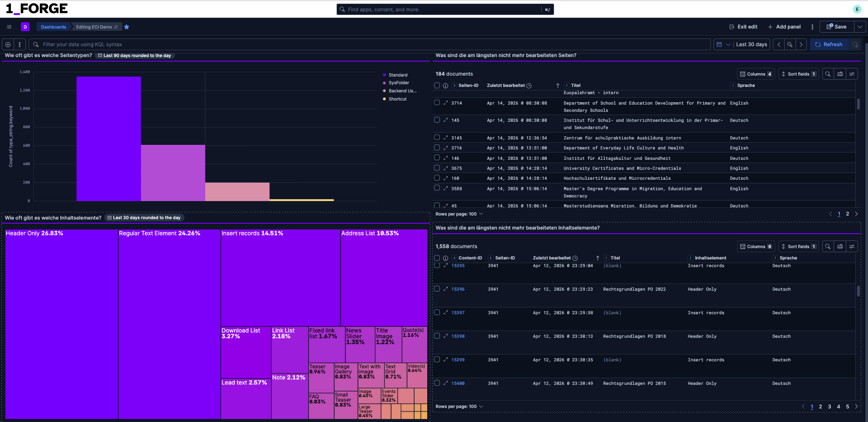The height and width of the screenshot is (422, 868).
Task: Open the hamburger navigation menu
Action: 9,27
